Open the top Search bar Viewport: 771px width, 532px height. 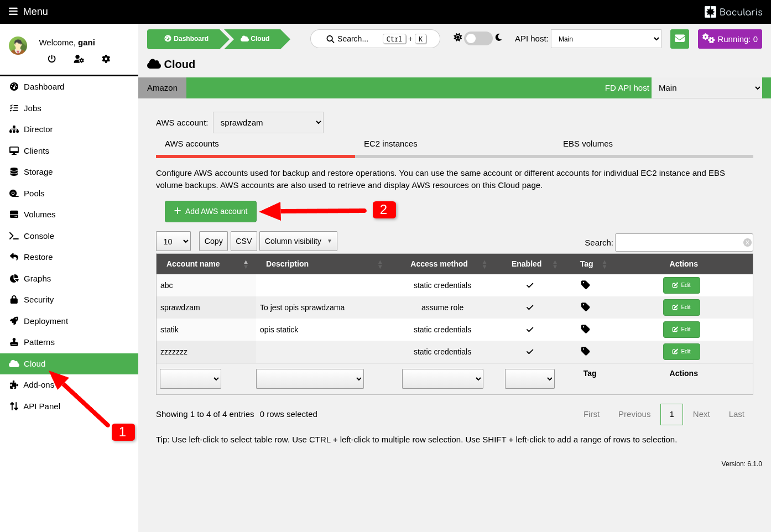tap(375, 39)
